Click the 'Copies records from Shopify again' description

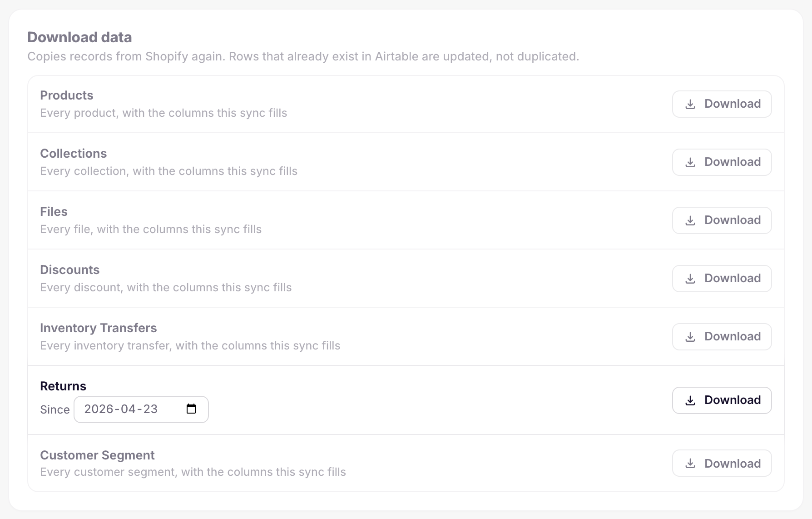(303, 56)
